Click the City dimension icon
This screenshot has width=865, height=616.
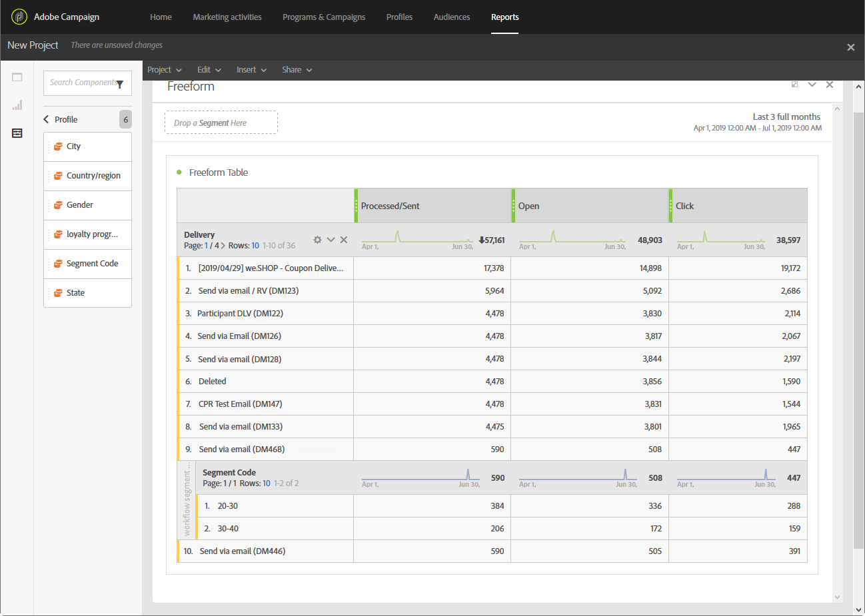[x=59, y=147]
